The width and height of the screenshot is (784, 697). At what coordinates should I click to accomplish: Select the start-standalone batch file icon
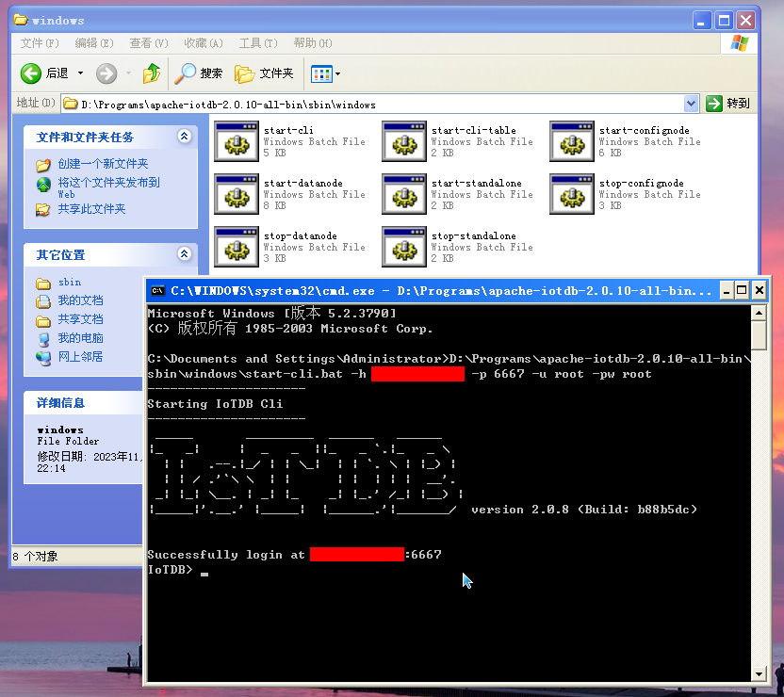point(404,194)
